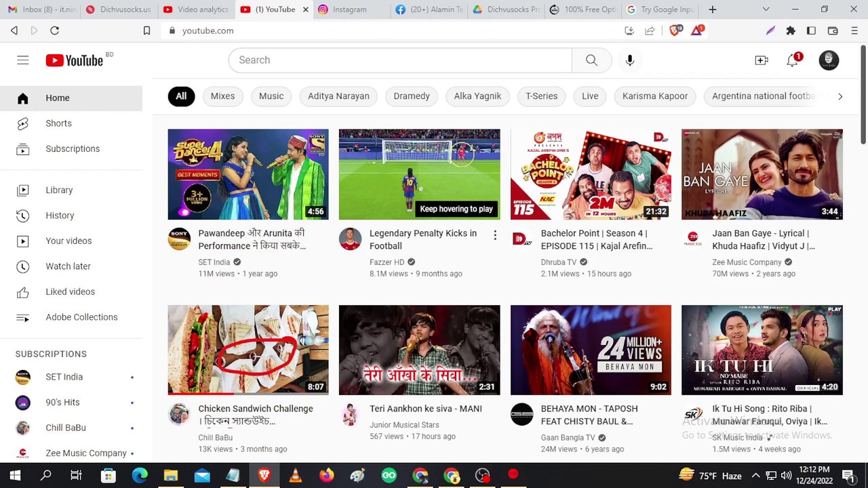Open Library in sidebar

(x=71, y=190)
